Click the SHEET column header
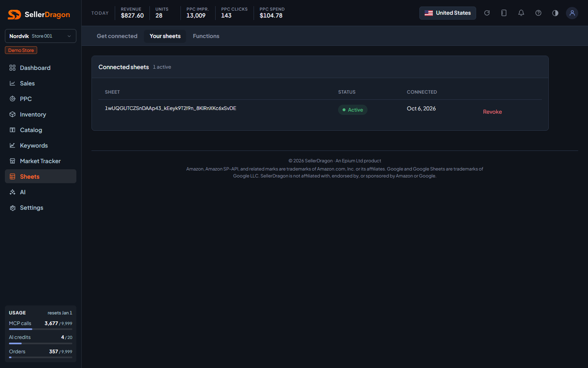The width and height of the screenshot is (588, 368). point(112,92)
